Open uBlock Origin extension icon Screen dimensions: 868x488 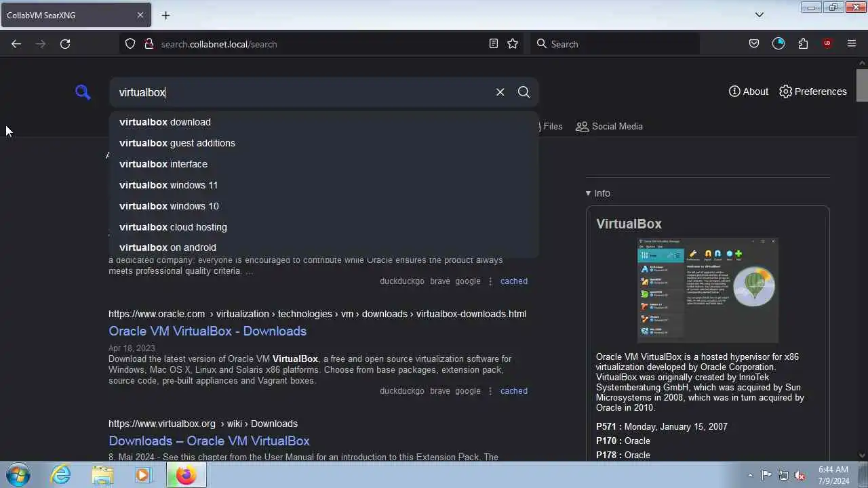pyautogui.click(x=827, y=44)
